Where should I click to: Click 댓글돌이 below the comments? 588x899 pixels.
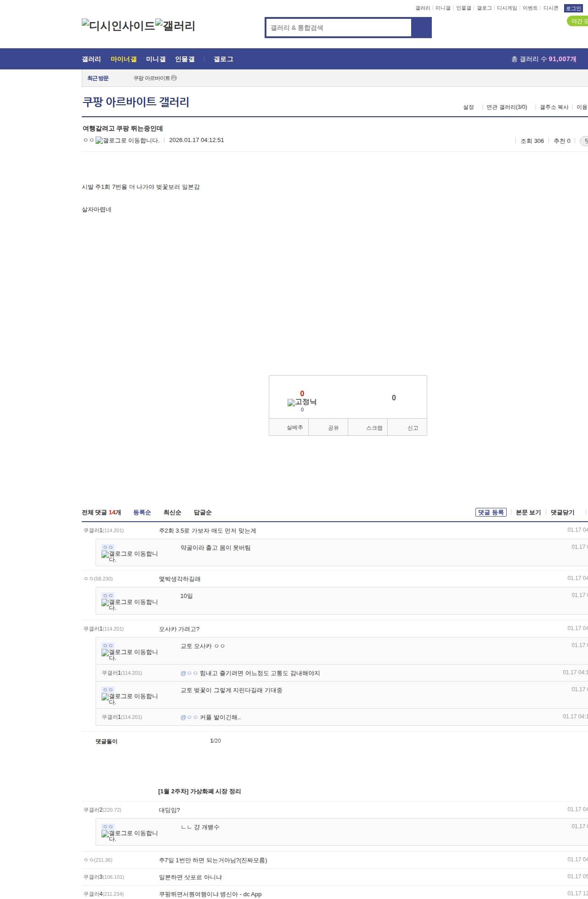(x=107, y=741)
